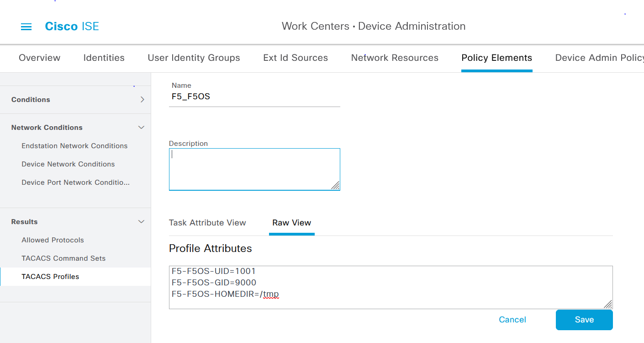Select Device Network Conditions
This screenshot has width=644, height=343.
point(68,164)
